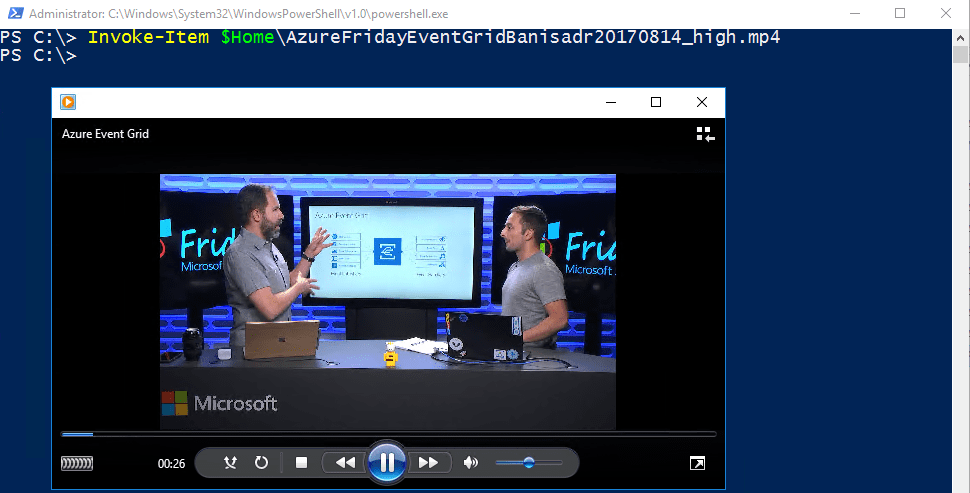
Task: Toggle shuffle mode on
Action: (231, 463)
